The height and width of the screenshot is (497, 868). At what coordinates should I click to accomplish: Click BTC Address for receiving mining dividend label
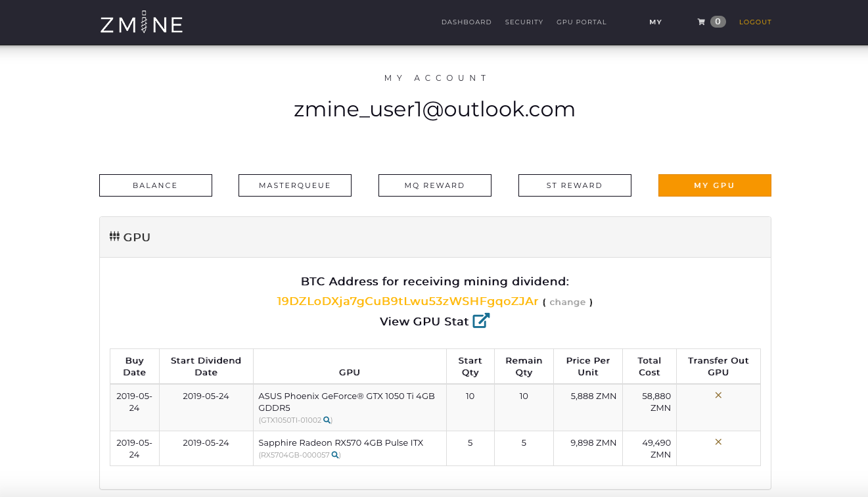pyautogui.click(x=435, y=281)
